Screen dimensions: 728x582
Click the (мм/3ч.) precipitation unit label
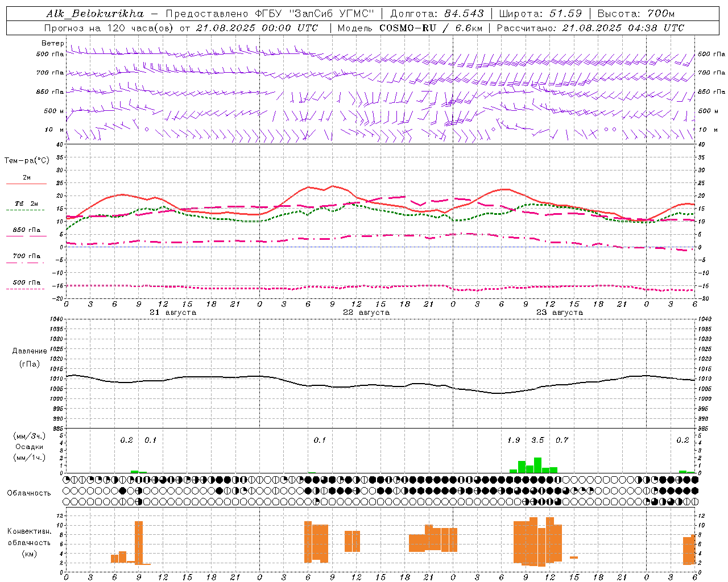[30, 436]
